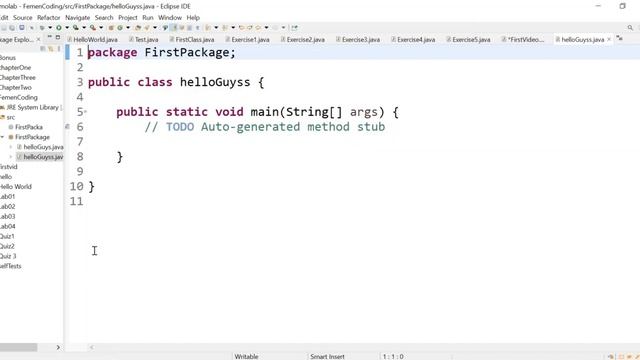Switch to the FirstClass.java tab
The height and width of the screenshot is (360, 640).
(192, 40)
